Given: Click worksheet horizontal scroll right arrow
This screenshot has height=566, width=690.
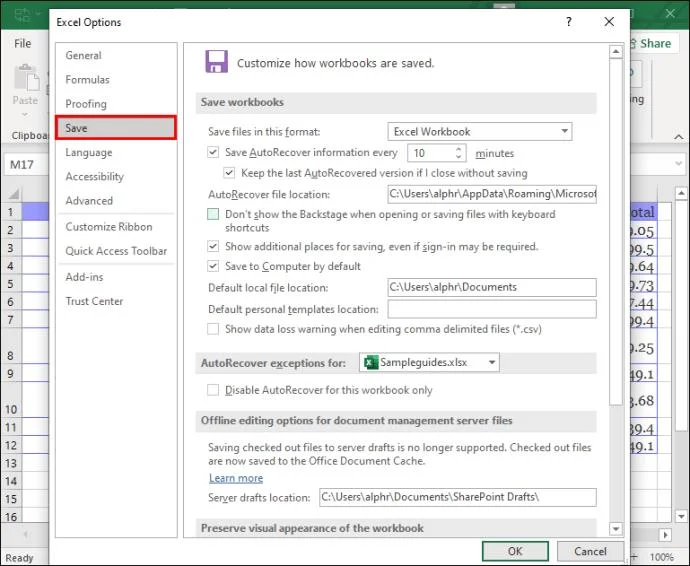Looking at the screenshot, I should pyautogui.click(x=665, y=535).
